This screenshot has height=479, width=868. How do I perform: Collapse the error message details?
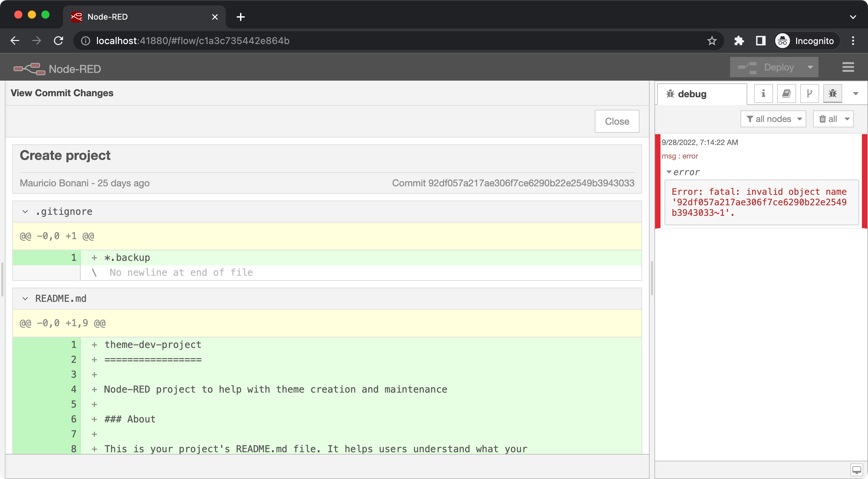coord(669,172)
